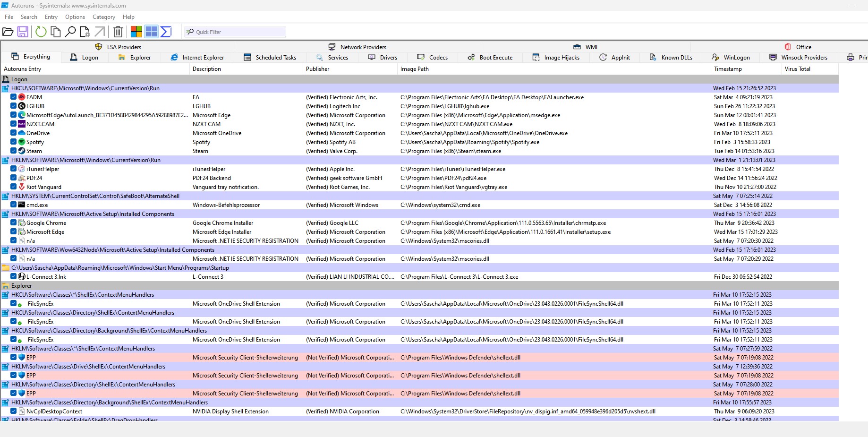Screen dimensions: 868x437
Task: Toggle the Microsoft logo filter icon
Action: click(136, 32)
